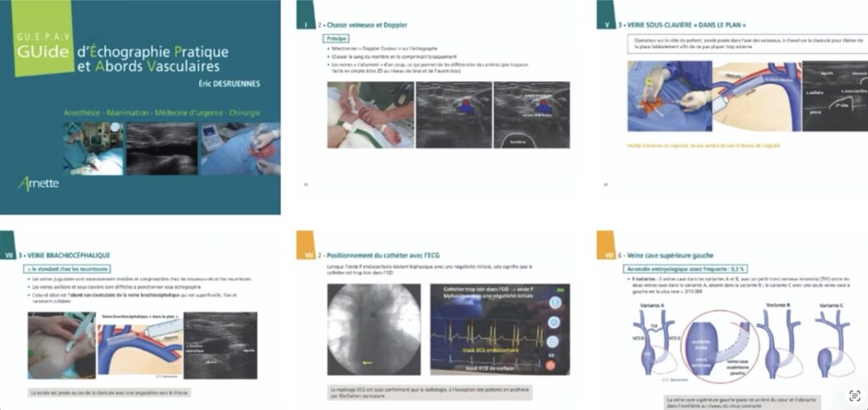Select the boxed Principe label
The image size is (868, 410).
pyautogui.click(x=338, y=39)
